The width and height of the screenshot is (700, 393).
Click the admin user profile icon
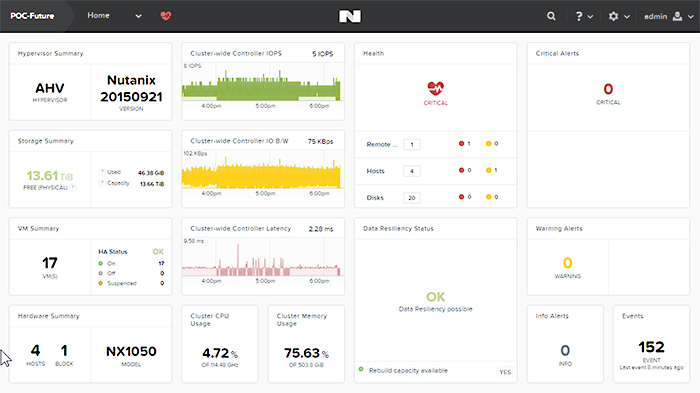coord(677,17)
